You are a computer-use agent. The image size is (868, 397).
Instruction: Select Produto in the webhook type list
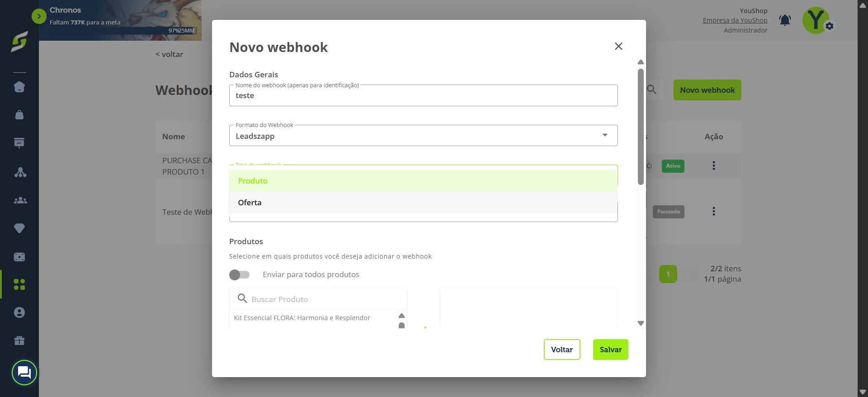pos(423,181)
